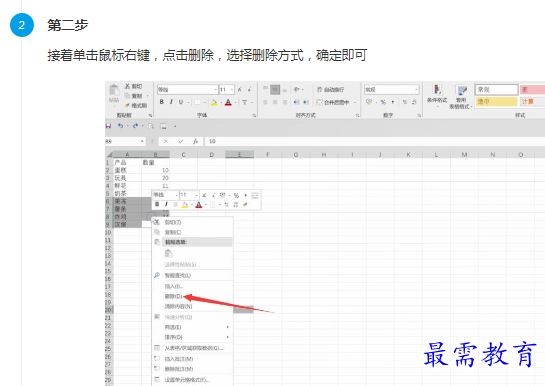The height and width of the screenshot is (386, 545).
Task: Open Format as Table in the ribbon
Action: (461, 97)
